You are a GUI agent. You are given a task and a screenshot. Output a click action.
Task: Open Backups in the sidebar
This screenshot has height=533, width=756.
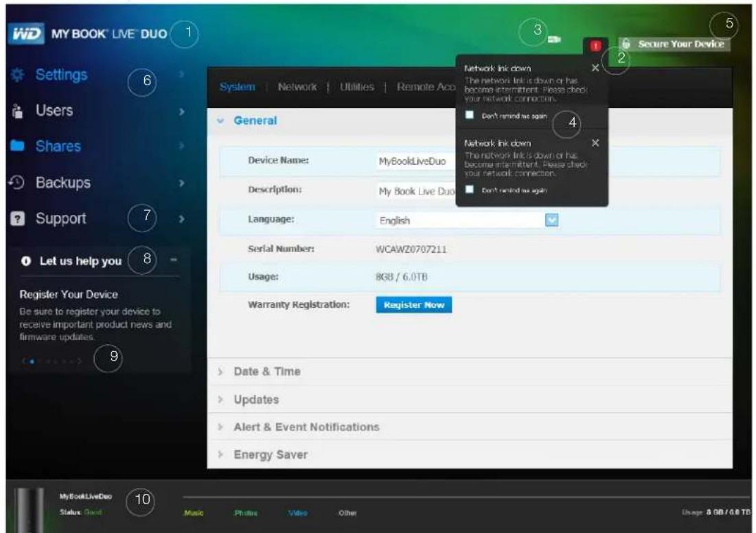(x=62, y=183)
